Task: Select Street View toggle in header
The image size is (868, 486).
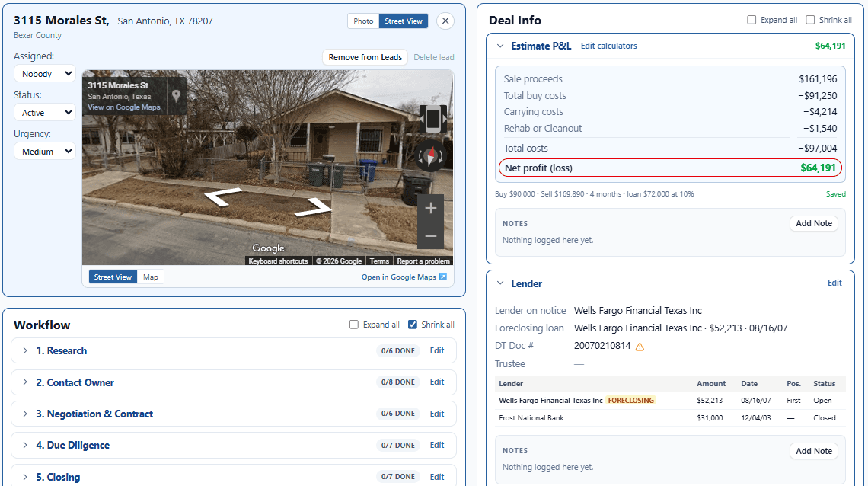Action: (404, 21)
